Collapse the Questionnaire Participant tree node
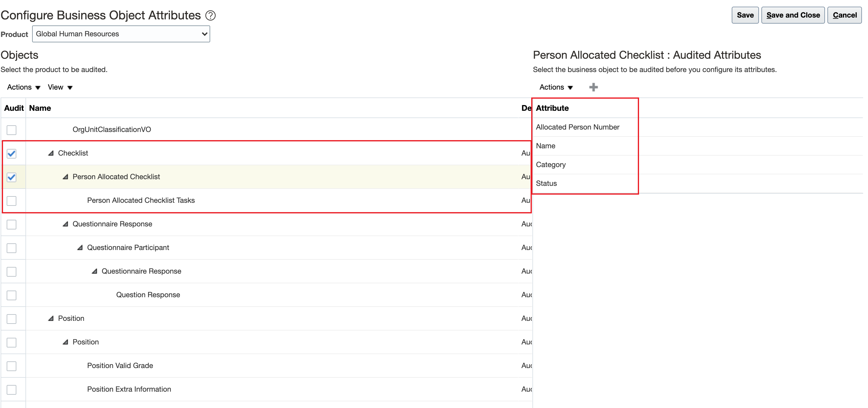 point(80,248)
